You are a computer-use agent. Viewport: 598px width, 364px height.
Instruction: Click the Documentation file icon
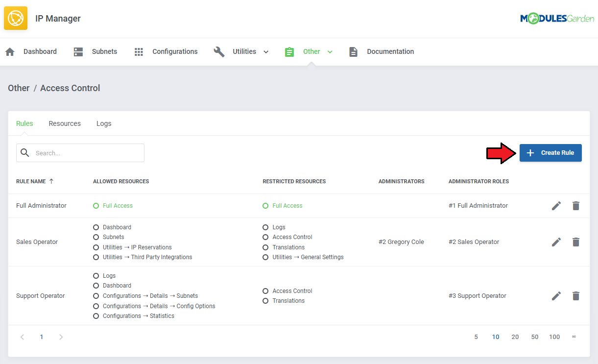tap(353, 52)
